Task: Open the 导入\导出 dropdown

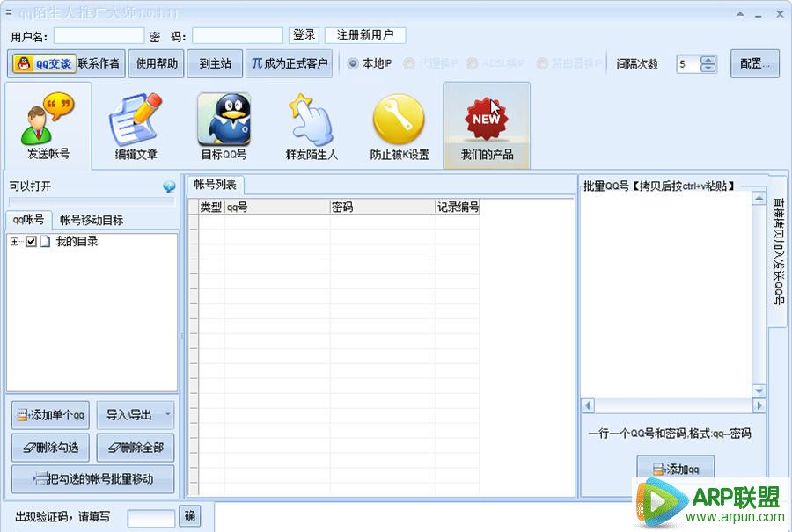Action: click(x=136, y=415)
